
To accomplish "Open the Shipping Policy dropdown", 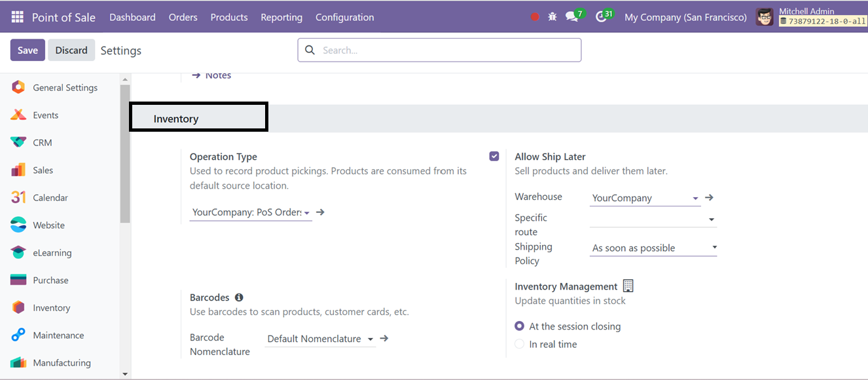I will tap(653, 248).
